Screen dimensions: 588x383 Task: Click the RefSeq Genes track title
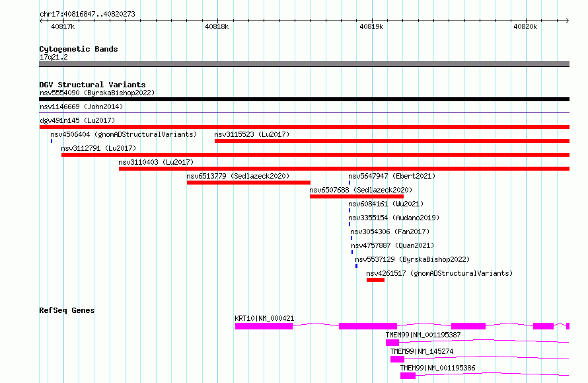(67, 310)
